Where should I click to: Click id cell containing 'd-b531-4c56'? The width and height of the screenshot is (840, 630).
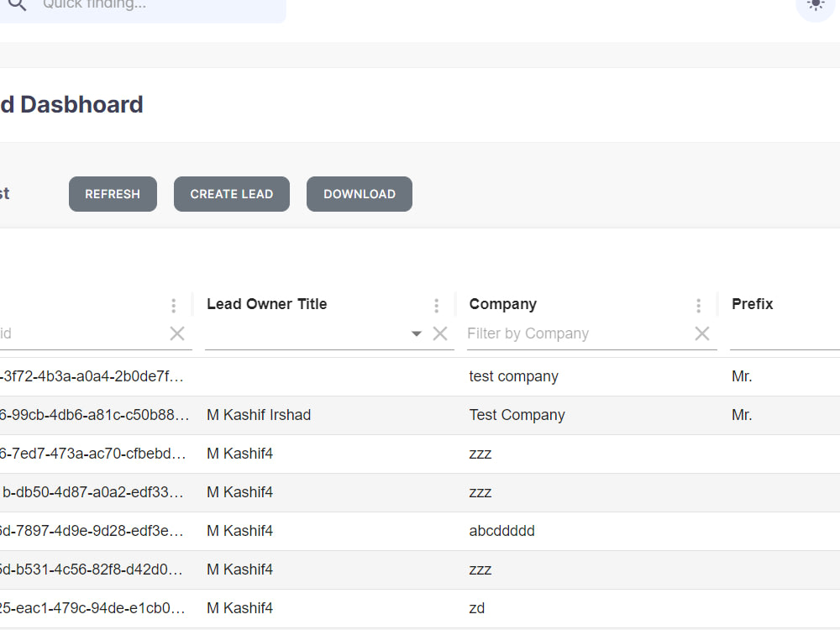(92, 570)
